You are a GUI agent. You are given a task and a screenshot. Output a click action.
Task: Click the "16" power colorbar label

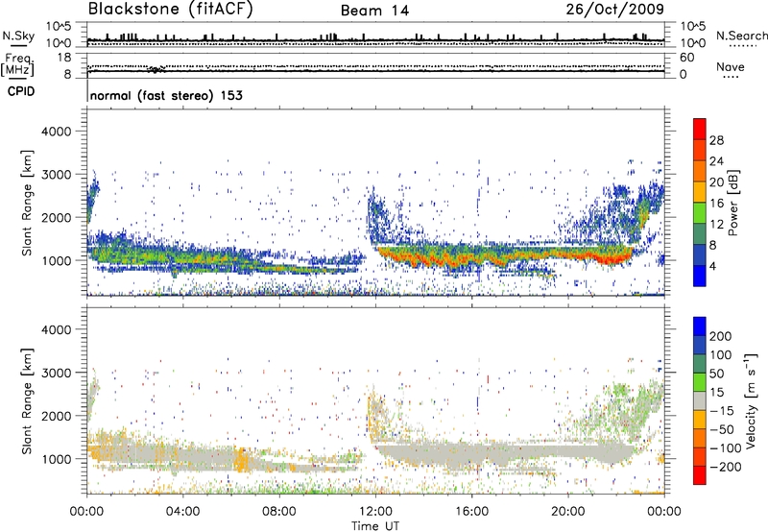716,204
